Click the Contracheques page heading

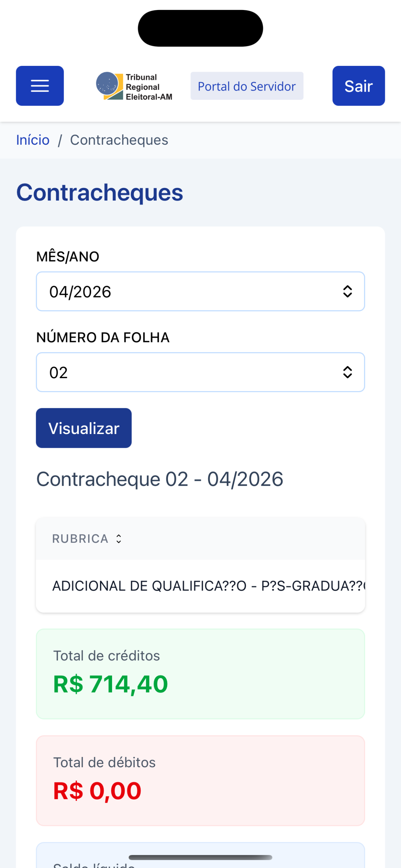tap(100, 192)
